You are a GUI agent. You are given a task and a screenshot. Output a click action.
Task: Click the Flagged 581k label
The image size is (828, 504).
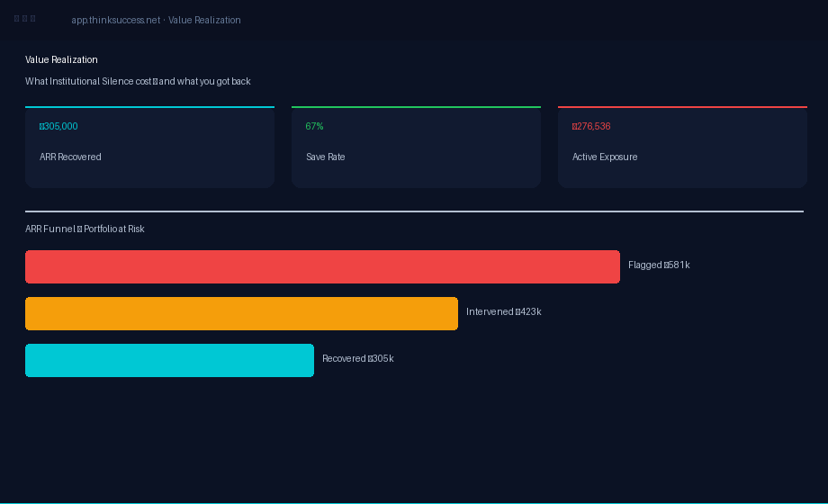click(659, 265)
